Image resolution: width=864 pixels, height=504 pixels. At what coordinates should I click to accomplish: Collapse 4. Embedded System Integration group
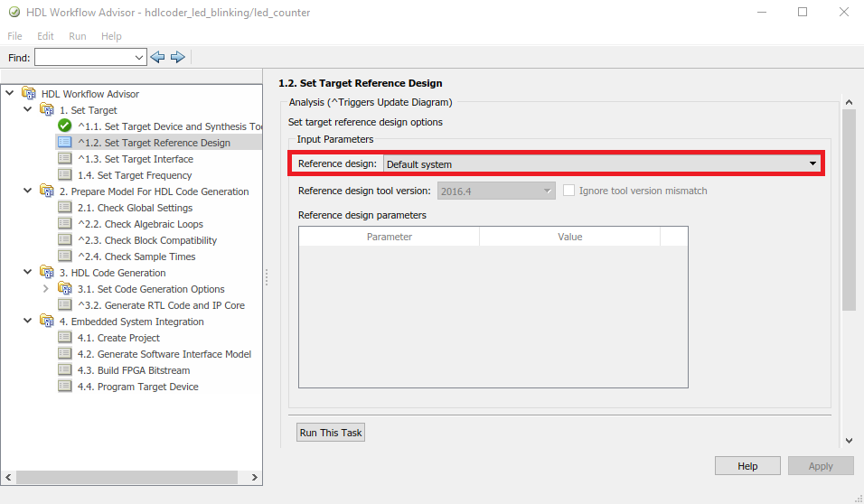pos(27,321)
